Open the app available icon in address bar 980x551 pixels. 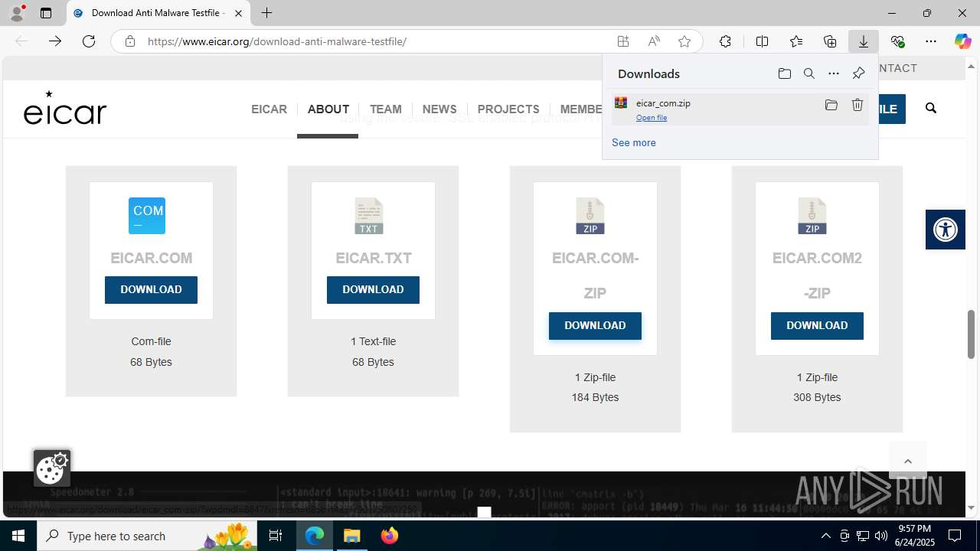tap(623, 41)
